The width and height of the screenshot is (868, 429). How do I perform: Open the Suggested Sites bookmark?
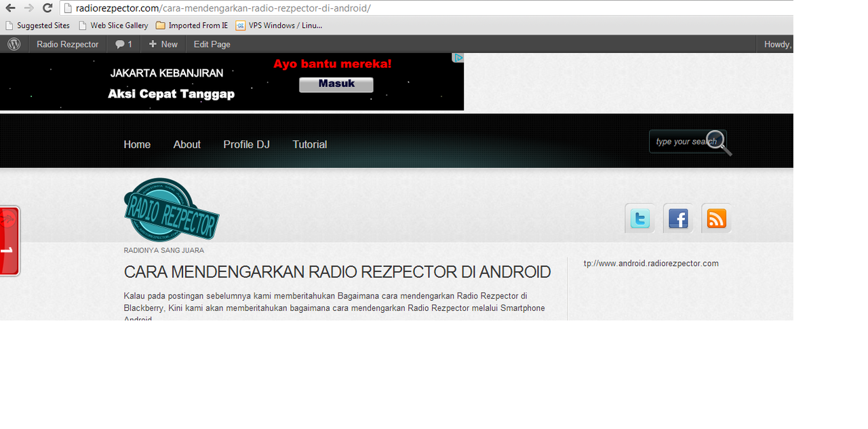[x=37, y=26]
